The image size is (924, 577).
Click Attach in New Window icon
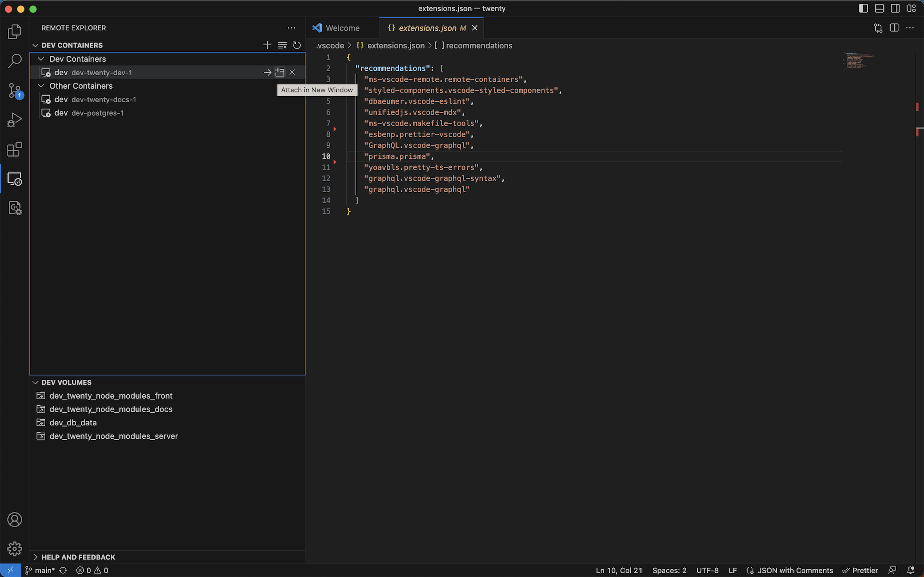280,73
